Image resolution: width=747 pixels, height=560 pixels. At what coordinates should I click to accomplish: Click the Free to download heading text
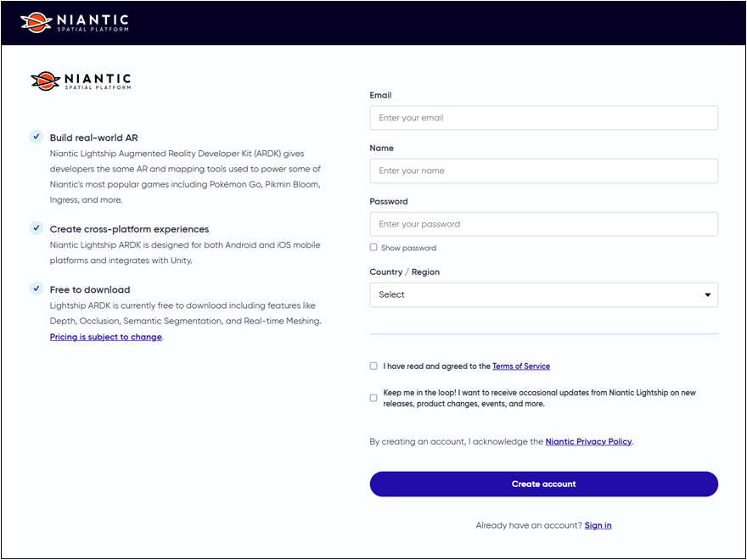tap(90, 289)
